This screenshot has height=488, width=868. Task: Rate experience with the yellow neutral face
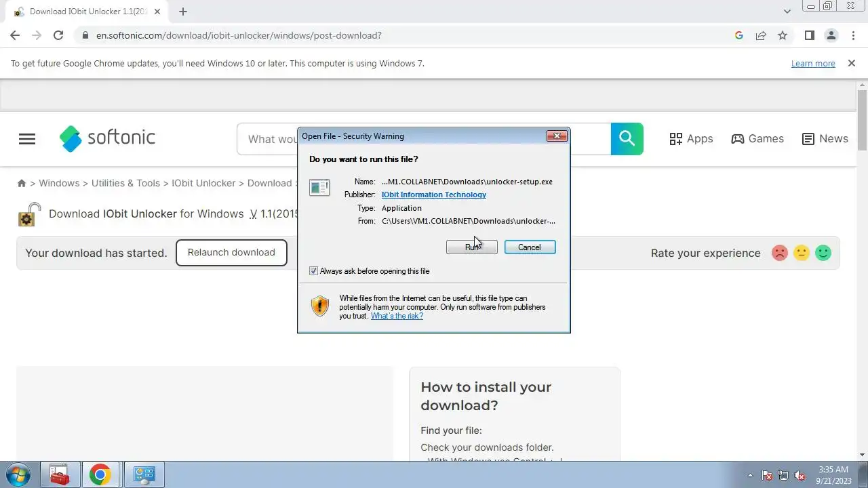[802, 253]
